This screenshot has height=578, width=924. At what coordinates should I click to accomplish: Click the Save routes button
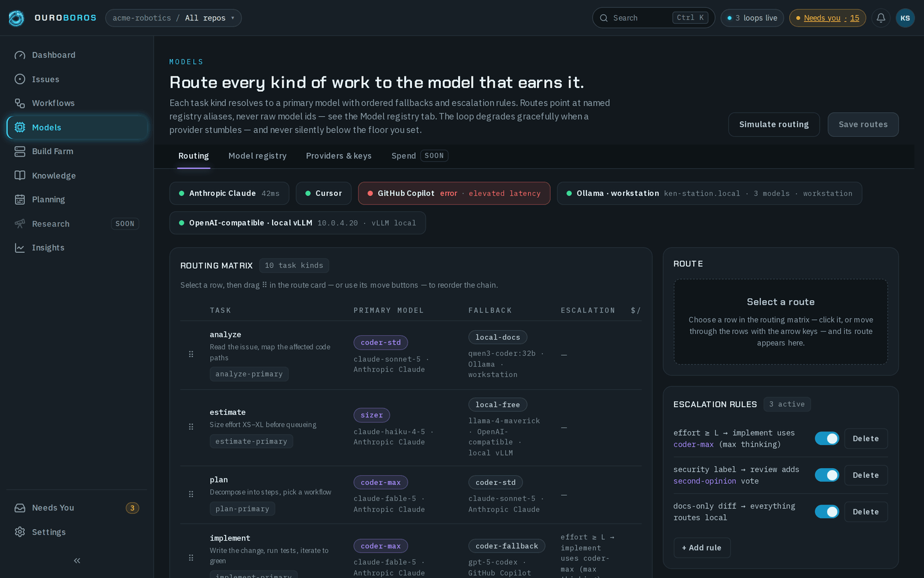coord(863,125)
